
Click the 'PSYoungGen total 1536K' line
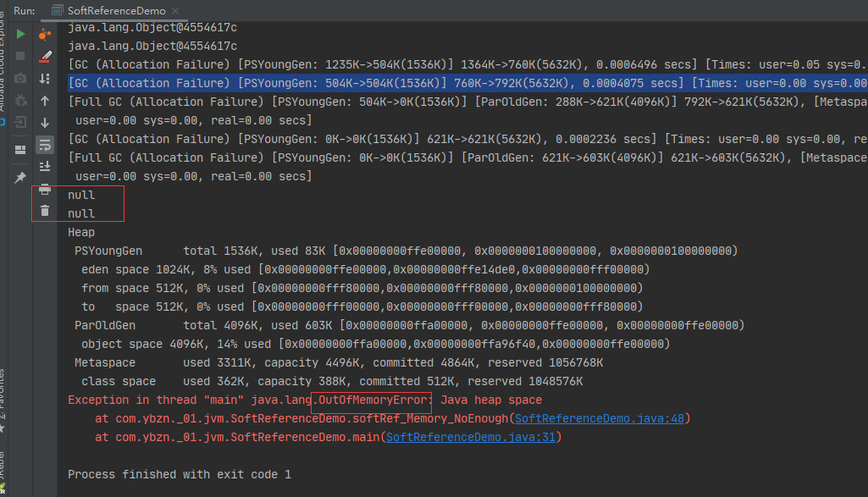[x=406, y=251]
